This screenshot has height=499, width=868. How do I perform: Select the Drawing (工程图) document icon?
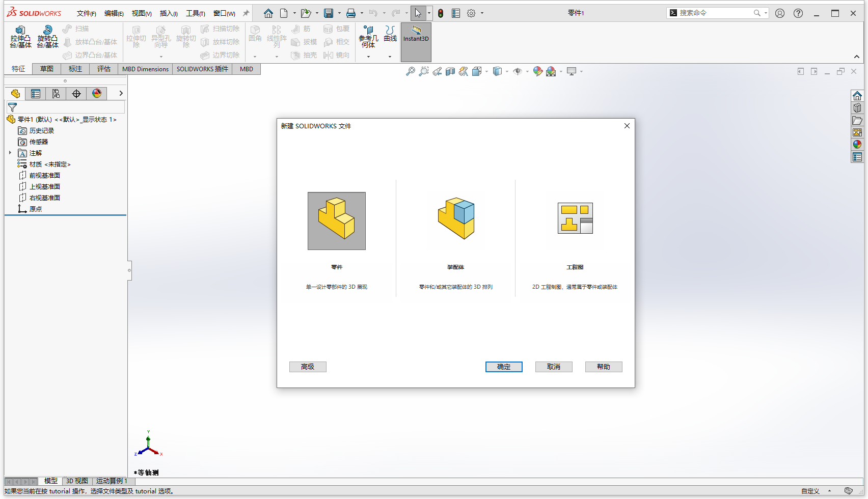tap(575, 218)
